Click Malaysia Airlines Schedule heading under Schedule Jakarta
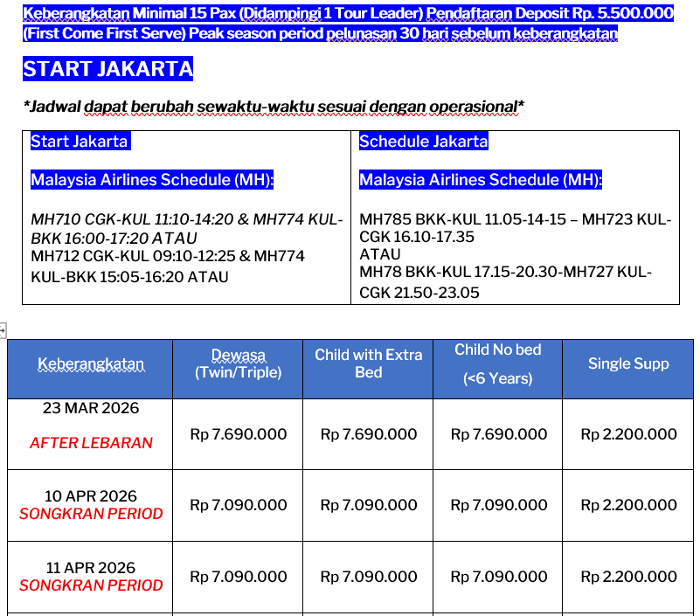 point(481,180)
